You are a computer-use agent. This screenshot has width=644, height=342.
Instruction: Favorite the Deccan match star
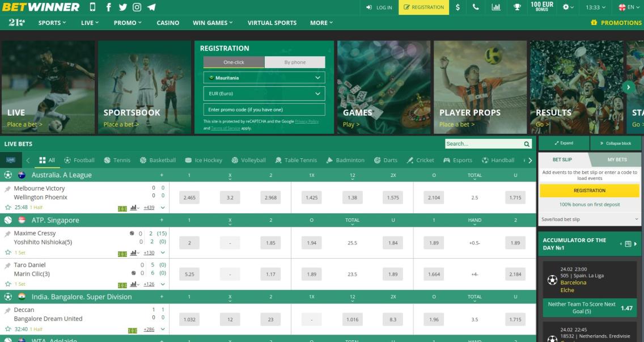(8, 329)
